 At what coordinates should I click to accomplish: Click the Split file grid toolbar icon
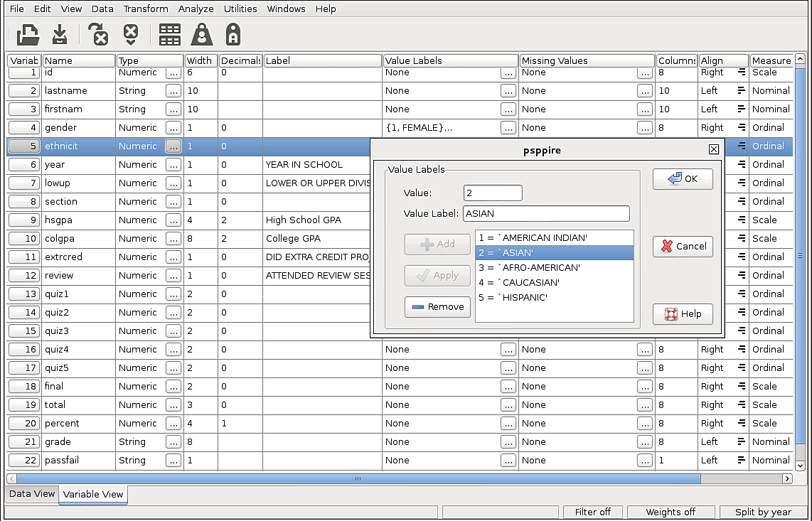[x=170, y=36]
